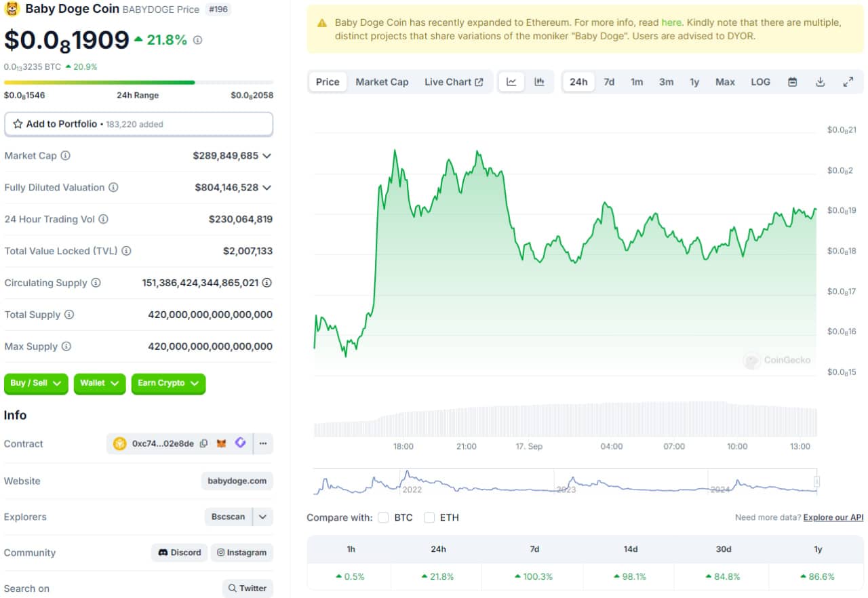
Task: Open the Earn Crypto dropdown
Action: 168,383
